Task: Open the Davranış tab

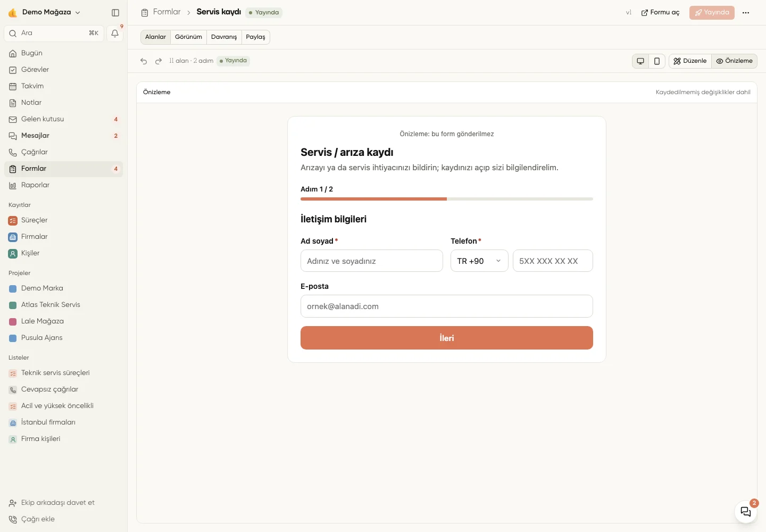Action: [x=224, y=37]
